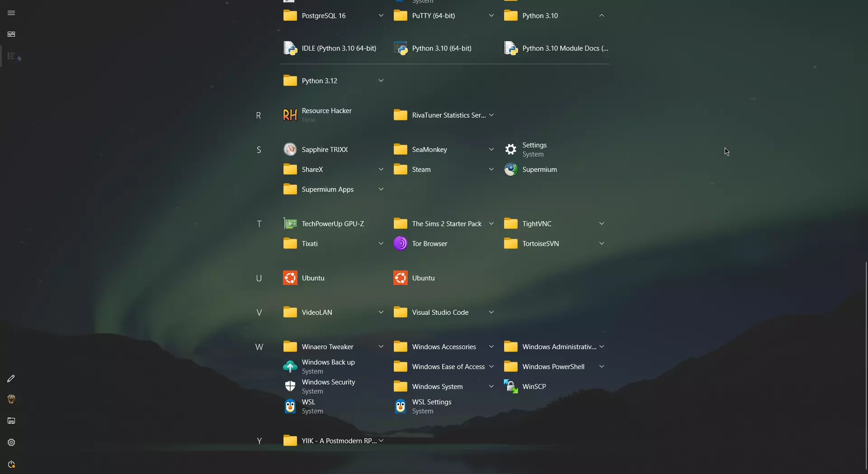Screen dimensions: 868x474
Task: Open Python 3.10 Module Docs
Action: 554,48
